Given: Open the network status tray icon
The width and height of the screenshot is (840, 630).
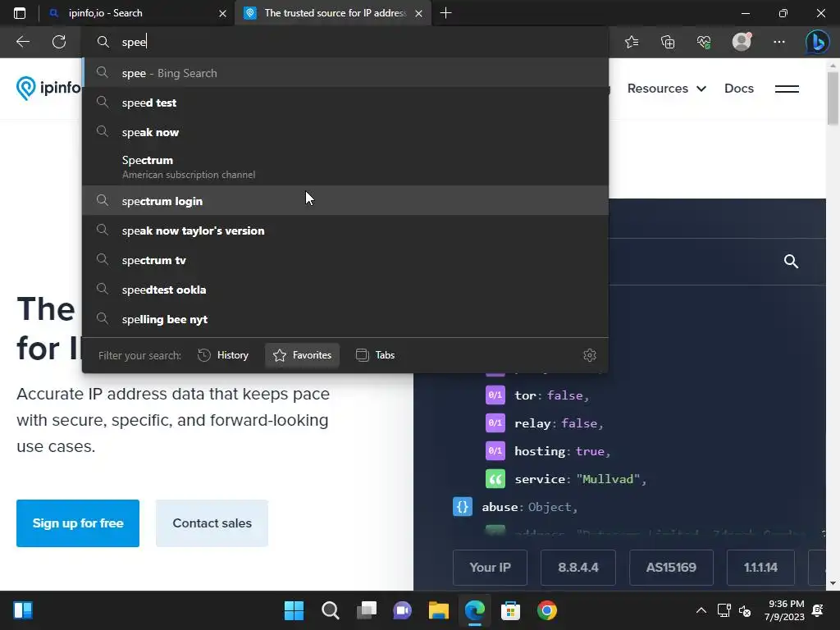Looking at the screenshot, I should [724, 610].
